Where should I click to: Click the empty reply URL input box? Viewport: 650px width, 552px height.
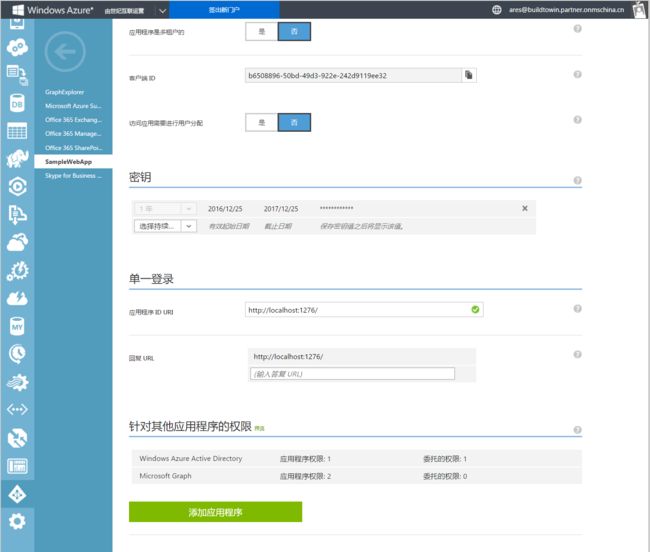(352, 373)
